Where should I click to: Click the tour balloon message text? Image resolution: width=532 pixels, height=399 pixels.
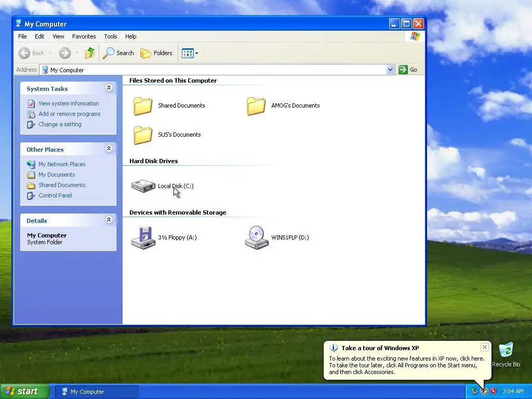point(406,365)
